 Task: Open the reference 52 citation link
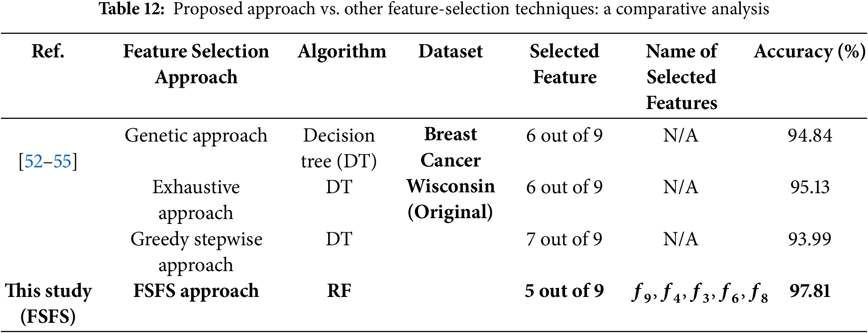coord(33,161)
